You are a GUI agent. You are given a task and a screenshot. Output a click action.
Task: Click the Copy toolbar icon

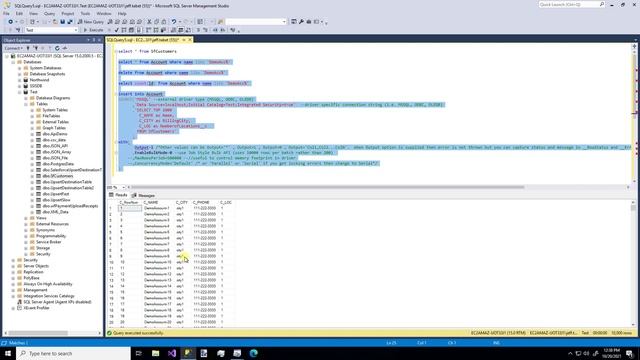[157, 22]
